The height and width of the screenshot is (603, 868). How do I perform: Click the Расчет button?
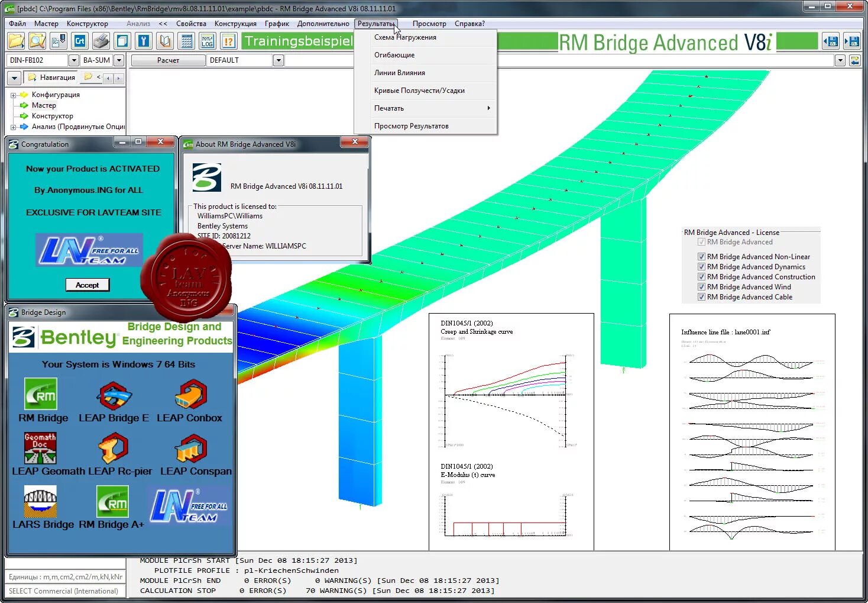169,60
